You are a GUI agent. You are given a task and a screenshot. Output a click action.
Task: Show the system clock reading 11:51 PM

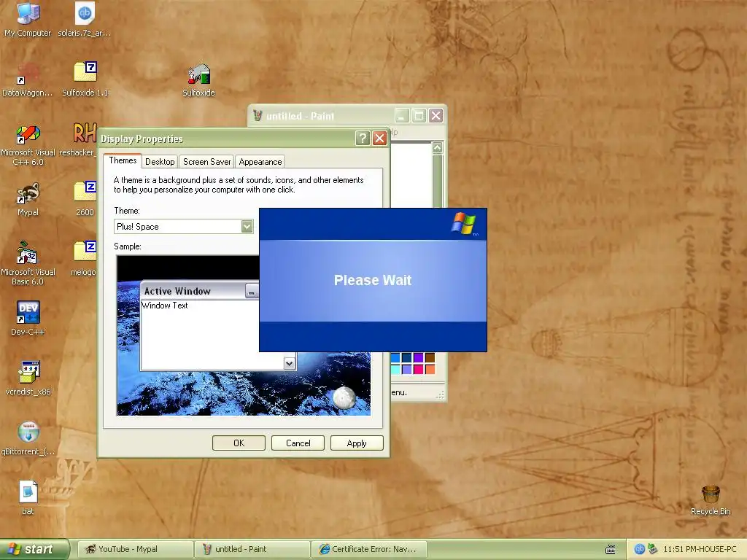click(700, 549)
